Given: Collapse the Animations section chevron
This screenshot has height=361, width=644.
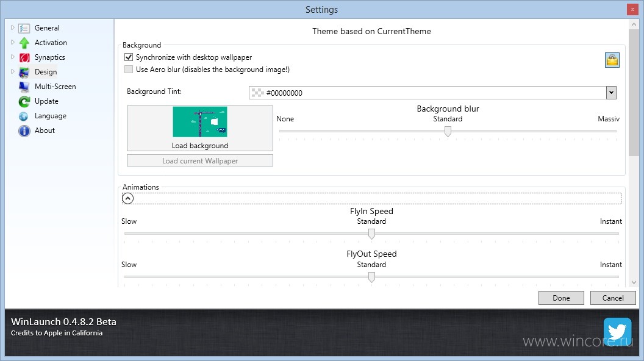Looking at the screenshot, I should click(x=127, y=199).
